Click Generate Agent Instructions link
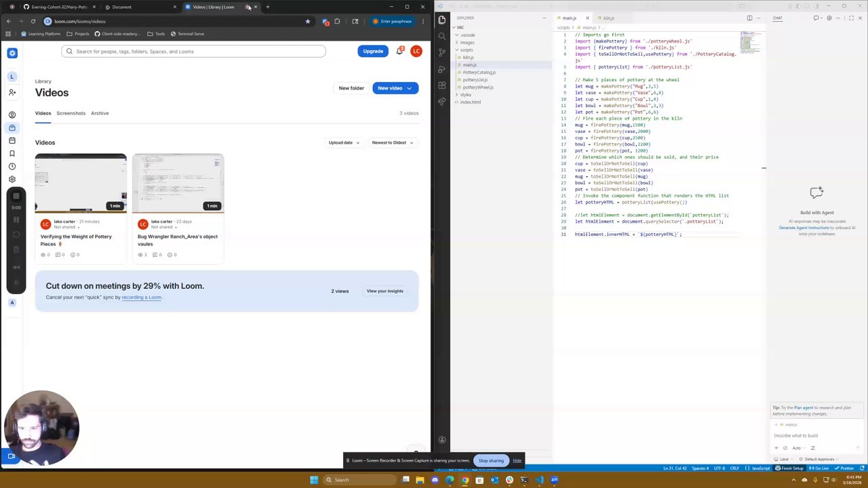The width and height of the screenshot is (868, 488). click(804, 228)
